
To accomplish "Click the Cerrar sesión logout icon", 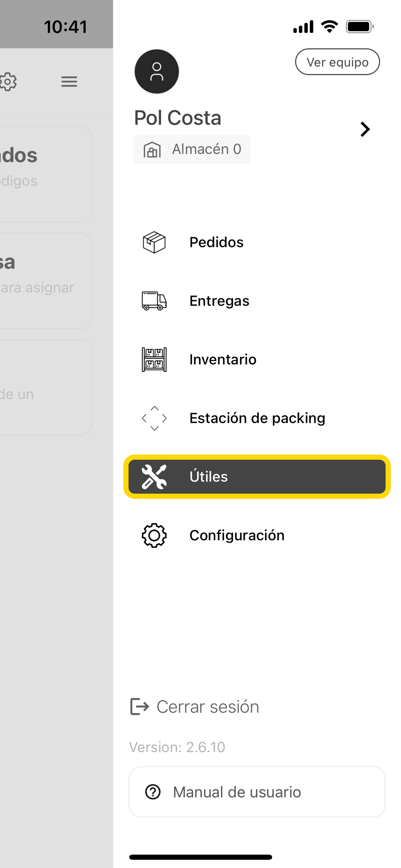I will point(139,707).
